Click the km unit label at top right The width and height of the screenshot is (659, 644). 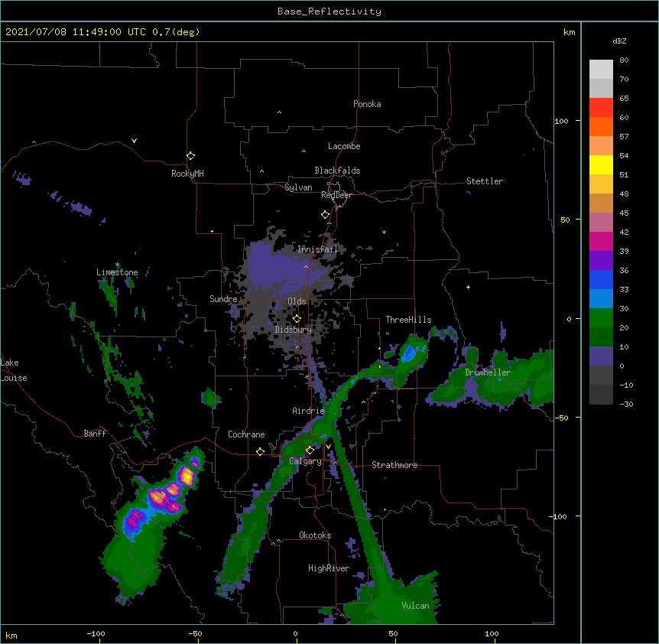coord(569,32)
